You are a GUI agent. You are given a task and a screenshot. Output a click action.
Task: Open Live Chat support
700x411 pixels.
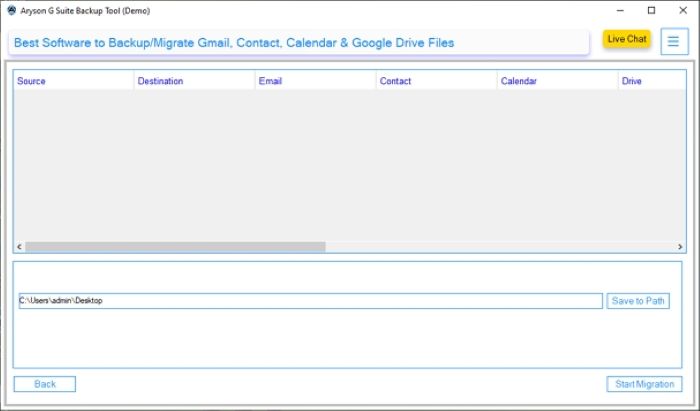tap(627, 39)
